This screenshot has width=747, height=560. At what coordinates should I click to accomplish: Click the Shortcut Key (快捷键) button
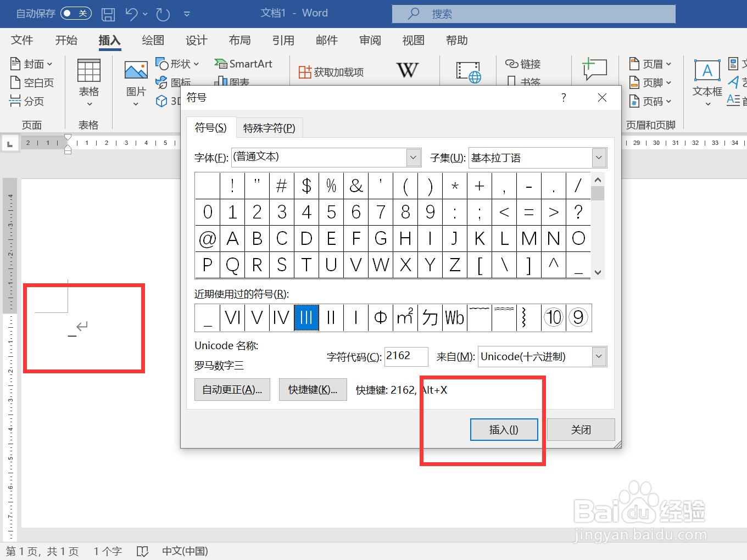(x=313, y=390)
